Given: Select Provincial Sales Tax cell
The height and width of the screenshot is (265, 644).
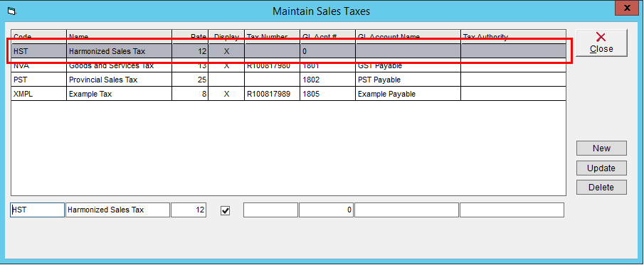Looking at the screenshot, I should (x=119, y=80).
